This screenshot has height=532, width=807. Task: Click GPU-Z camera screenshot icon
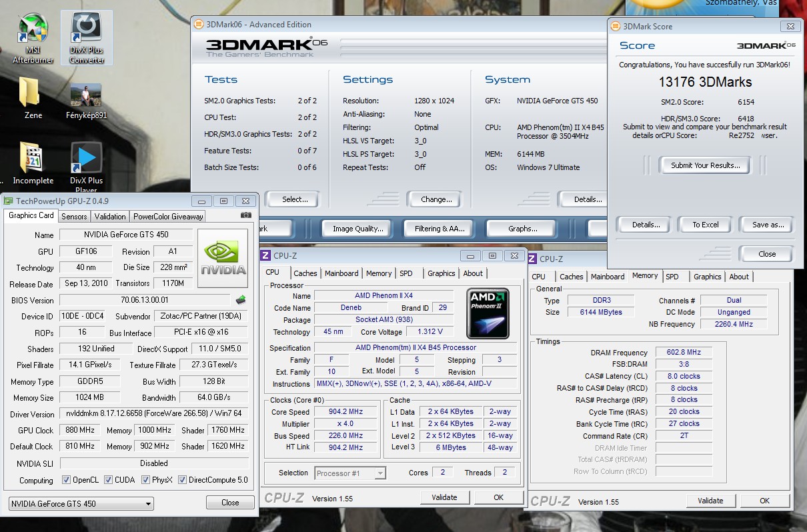click(x=246, y=215)
